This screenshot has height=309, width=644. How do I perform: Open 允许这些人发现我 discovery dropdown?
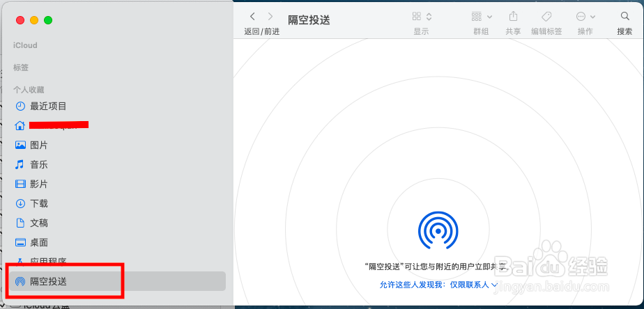click(438, 285)
